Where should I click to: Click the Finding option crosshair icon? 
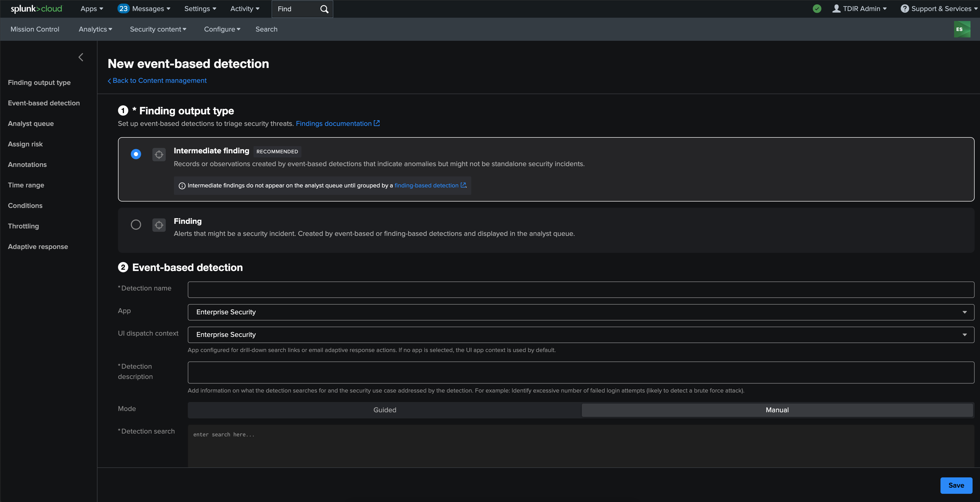(x=159, y=225)
